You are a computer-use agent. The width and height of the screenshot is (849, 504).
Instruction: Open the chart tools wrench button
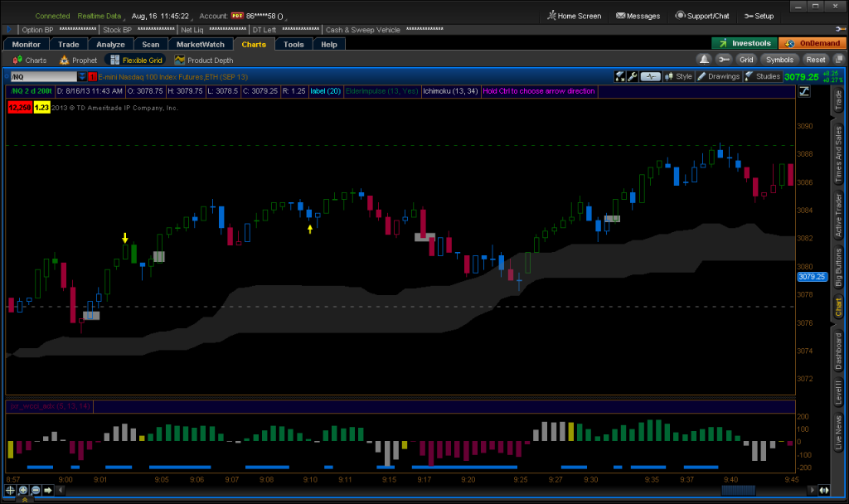(723, 60)
